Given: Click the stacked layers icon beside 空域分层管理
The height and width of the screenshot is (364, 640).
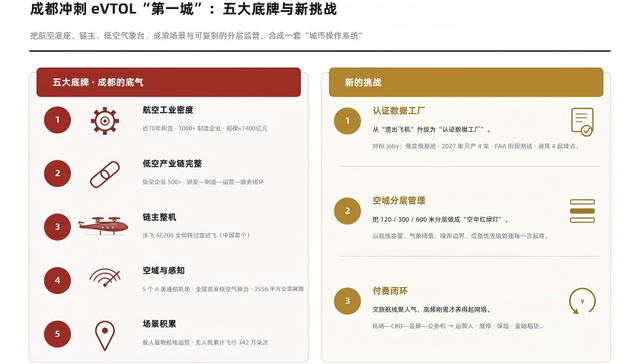Looking at the screenshot, I should point(582,211).
